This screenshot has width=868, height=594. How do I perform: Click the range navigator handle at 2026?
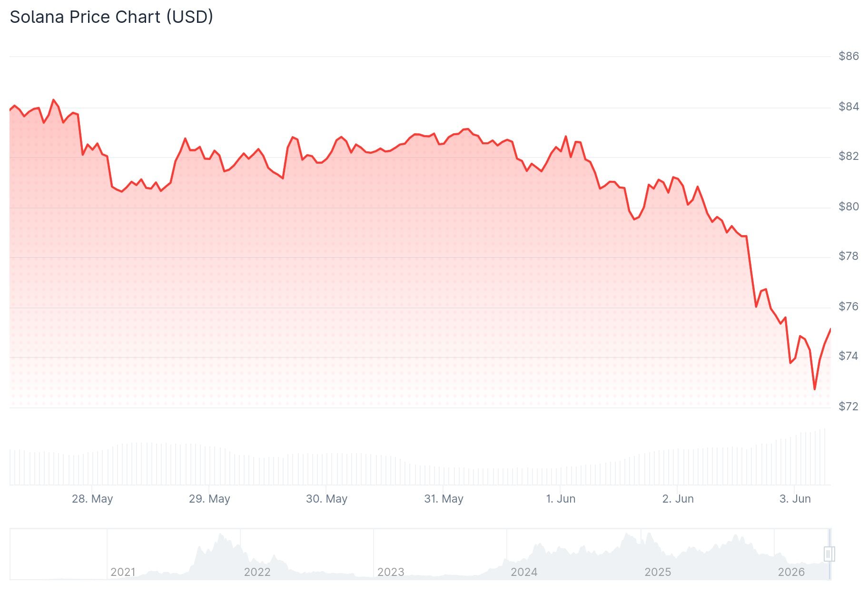[829, 554]
